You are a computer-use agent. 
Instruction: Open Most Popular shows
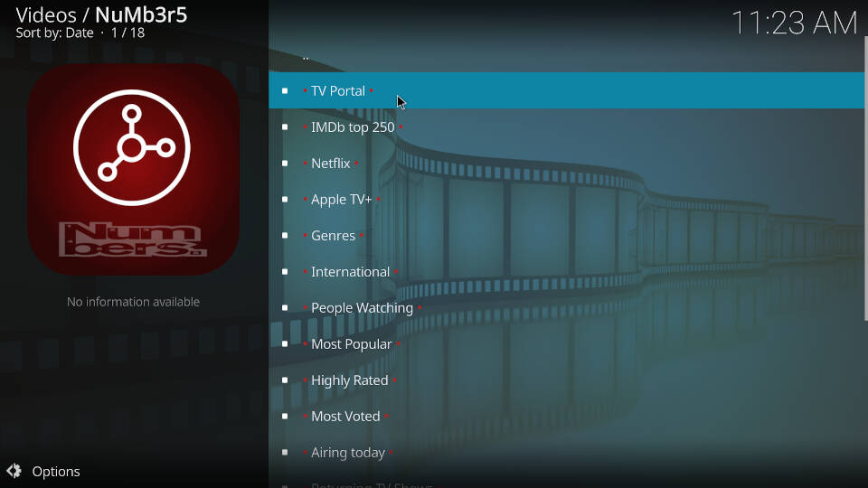tap(566, 344)
